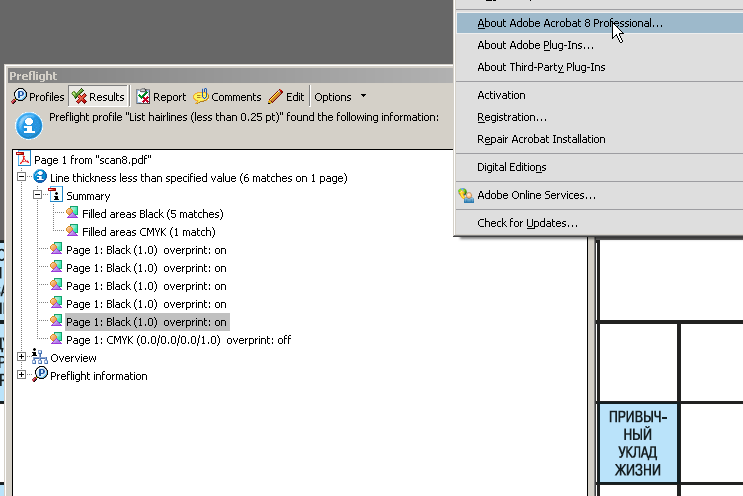The image size is (743, 496).
Task: Click the Preflight panel title bar
Action: click(230, 76)
